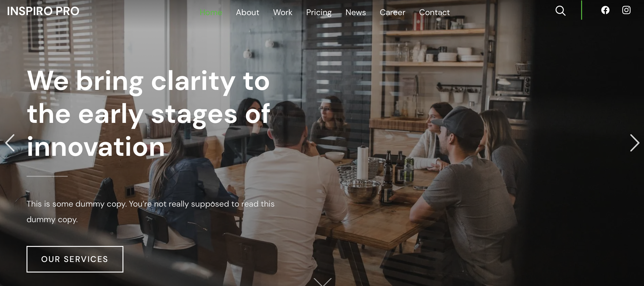Visit the Facebook social icon
644x286 pixels.
(605, 10)
